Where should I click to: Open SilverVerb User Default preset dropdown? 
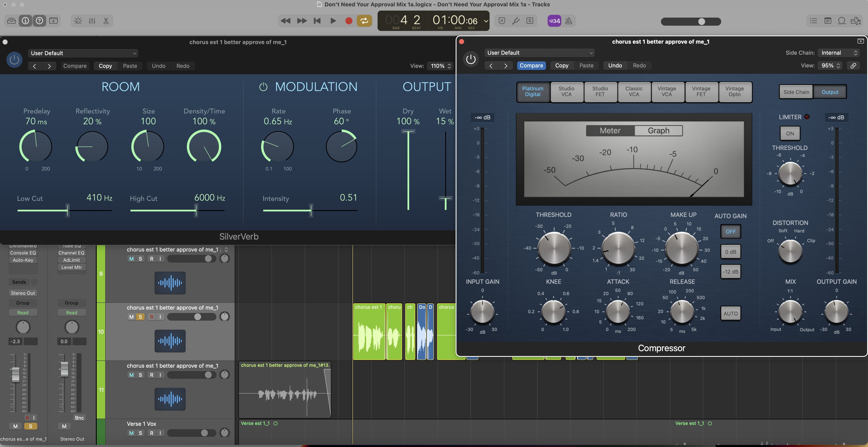tap(83, 53)
